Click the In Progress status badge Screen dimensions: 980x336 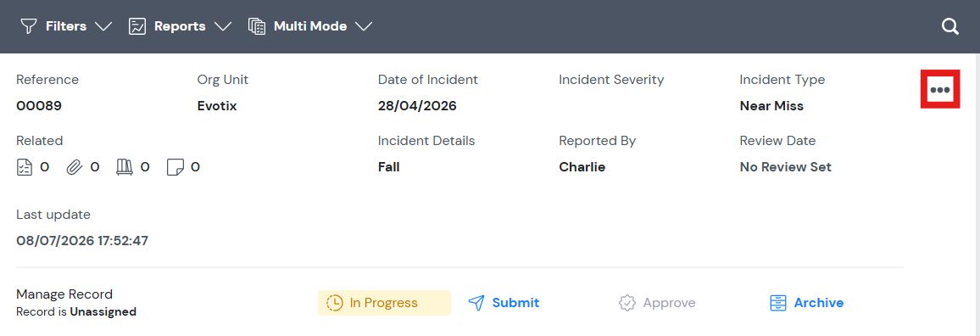coord(384,303)
